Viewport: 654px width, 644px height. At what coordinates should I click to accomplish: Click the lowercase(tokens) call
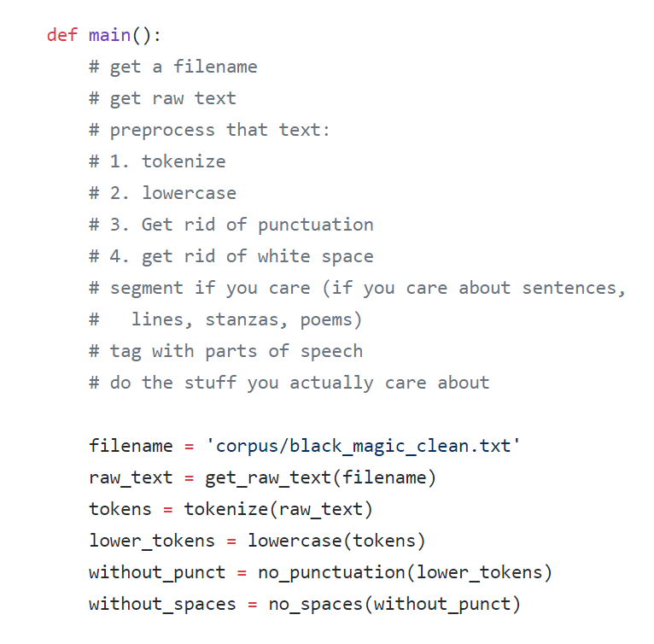click(336, 542)
